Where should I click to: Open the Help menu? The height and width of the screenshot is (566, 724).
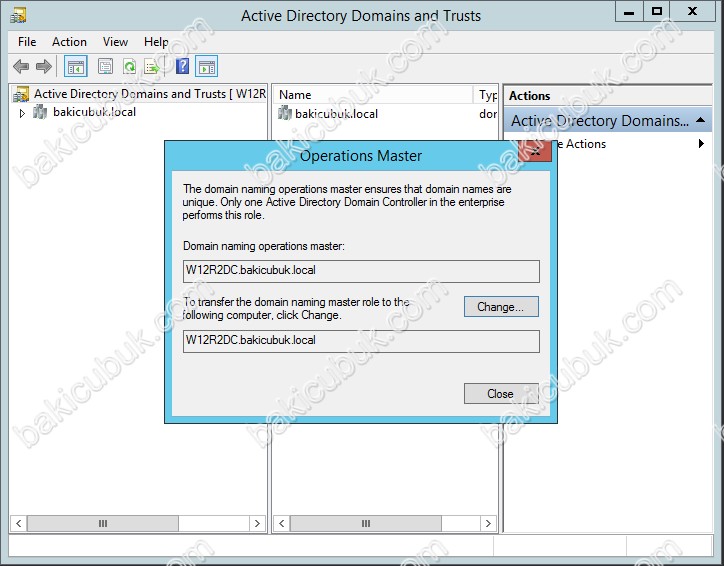(x=156, y=42)
